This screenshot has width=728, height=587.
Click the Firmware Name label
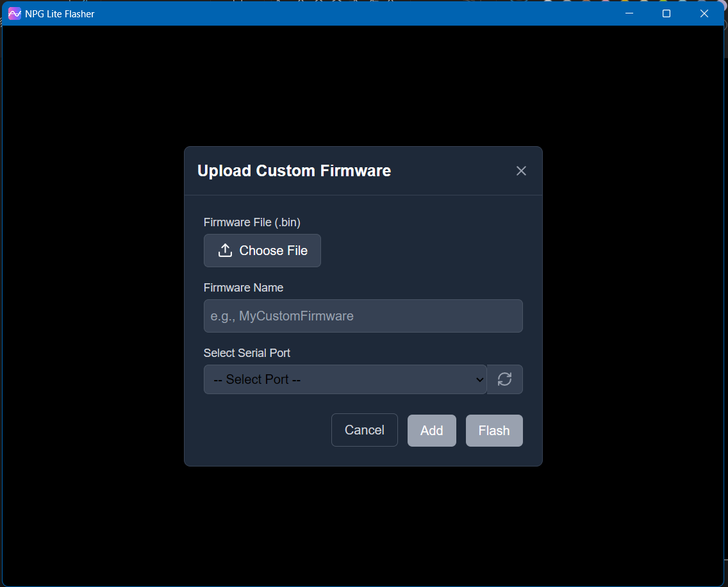tap(243, 288)
